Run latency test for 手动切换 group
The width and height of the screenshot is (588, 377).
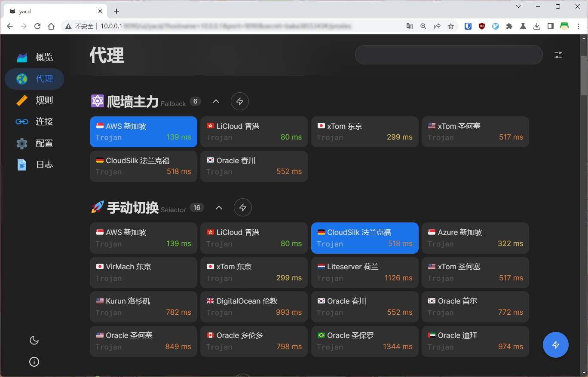pos(243,207)
